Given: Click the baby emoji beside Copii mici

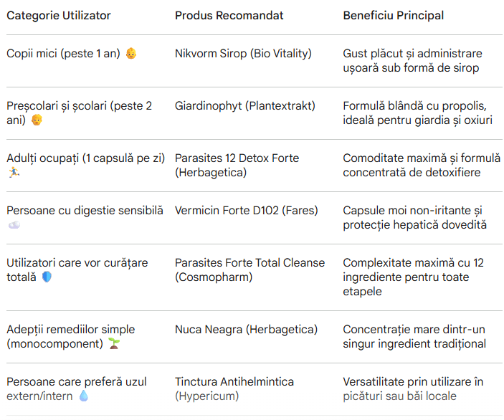Looking at the screenshot, I should (x=131, y=54).
